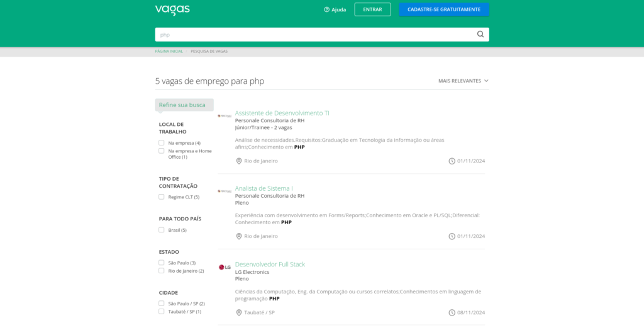Click the Ajuda question mark icon
644x330 pixels.
click(x=326, y=9)
